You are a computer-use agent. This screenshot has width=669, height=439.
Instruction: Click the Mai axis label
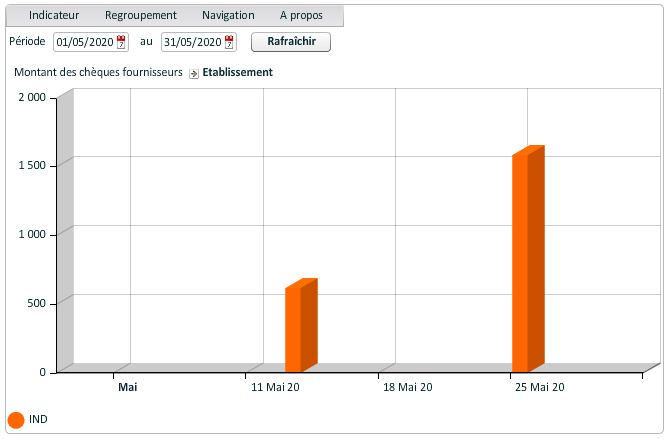[x=128, y=387]
